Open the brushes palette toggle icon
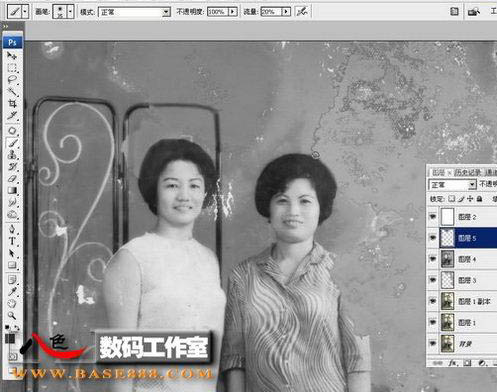 pos(454,12)
